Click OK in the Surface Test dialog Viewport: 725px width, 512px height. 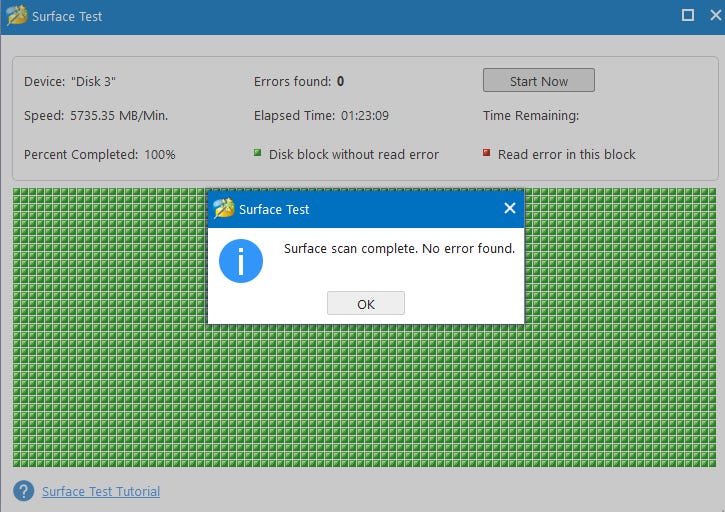[x=366, y=303]
